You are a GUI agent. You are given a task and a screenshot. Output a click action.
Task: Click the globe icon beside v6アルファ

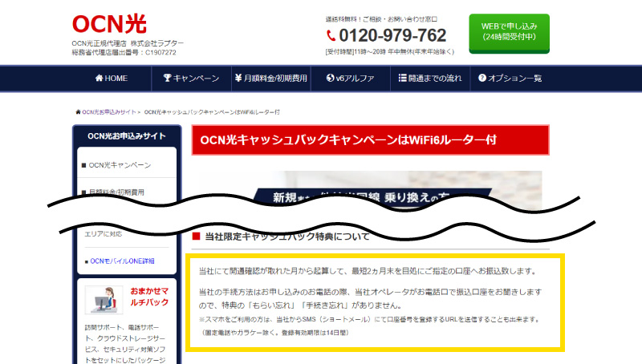point(330,78)
